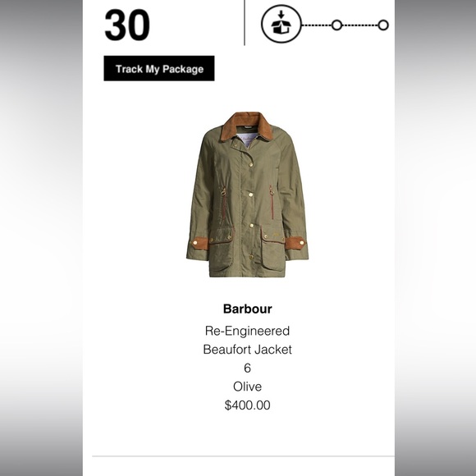Viewport: 476px width, 476px height.
Task: Click the downward arrow inside the package icon
Action: [281, 15]
